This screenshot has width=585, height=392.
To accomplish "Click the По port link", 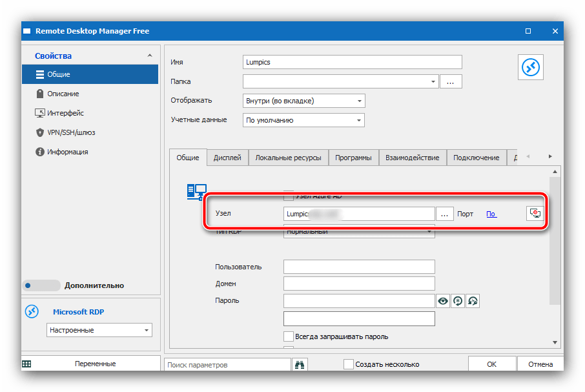I will (491, 214).
